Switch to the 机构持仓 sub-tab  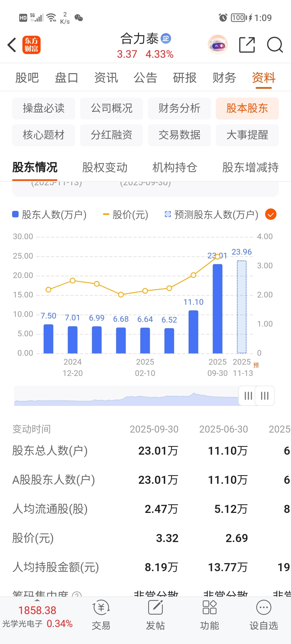(x=175, y=167)
